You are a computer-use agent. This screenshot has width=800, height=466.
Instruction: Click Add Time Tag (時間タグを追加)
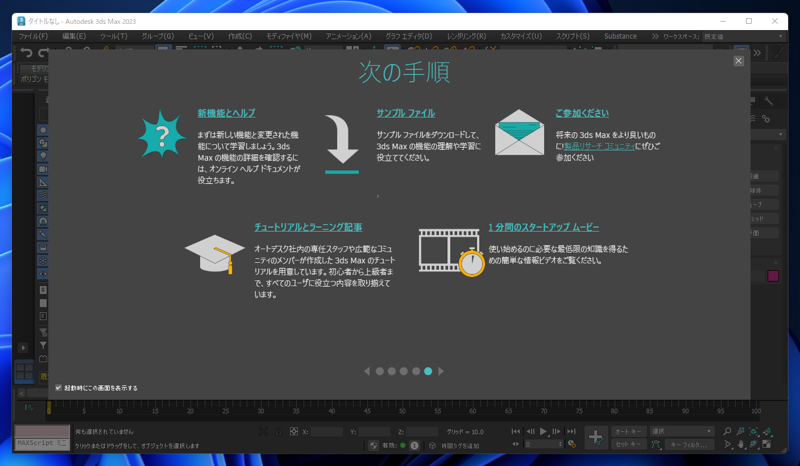pos(460,446)
